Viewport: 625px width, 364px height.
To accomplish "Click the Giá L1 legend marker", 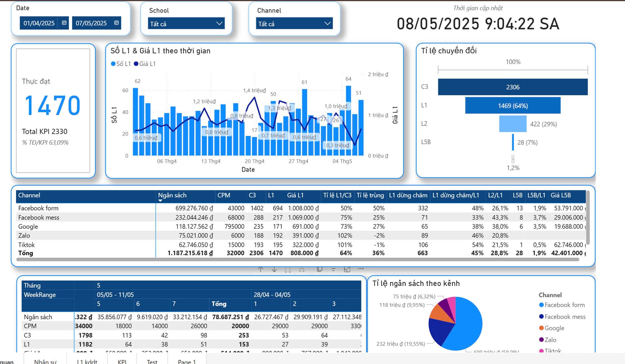I will tap(136, 64).
